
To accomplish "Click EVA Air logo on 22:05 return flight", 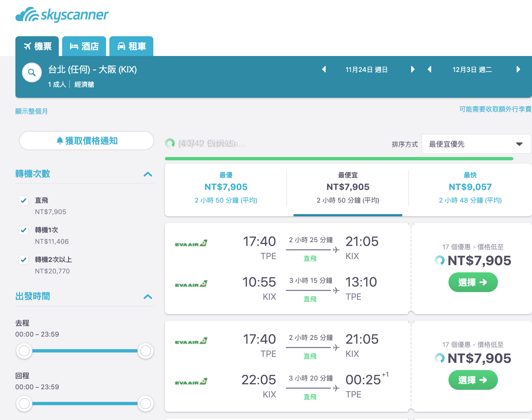I will click(191, 382).
